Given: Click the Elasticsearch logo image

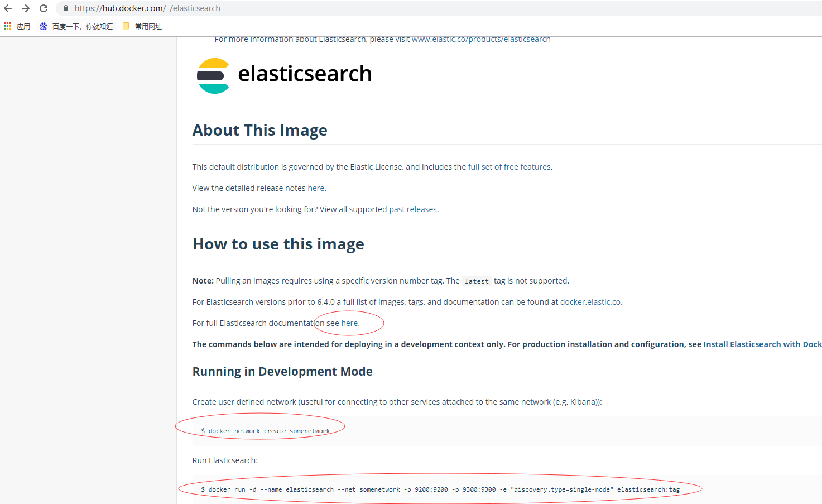Looking at the screenshot, I should (213, 76).
